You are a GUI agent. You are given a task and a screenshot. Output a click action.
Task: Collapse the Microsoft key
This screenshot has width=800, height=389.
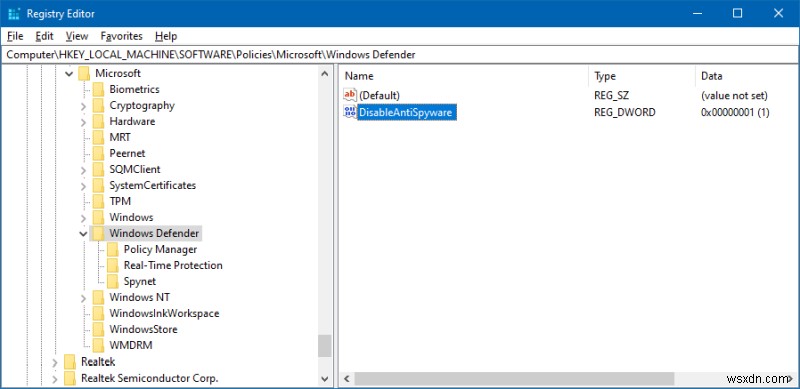pyautogui.click(x=69, y=74)
